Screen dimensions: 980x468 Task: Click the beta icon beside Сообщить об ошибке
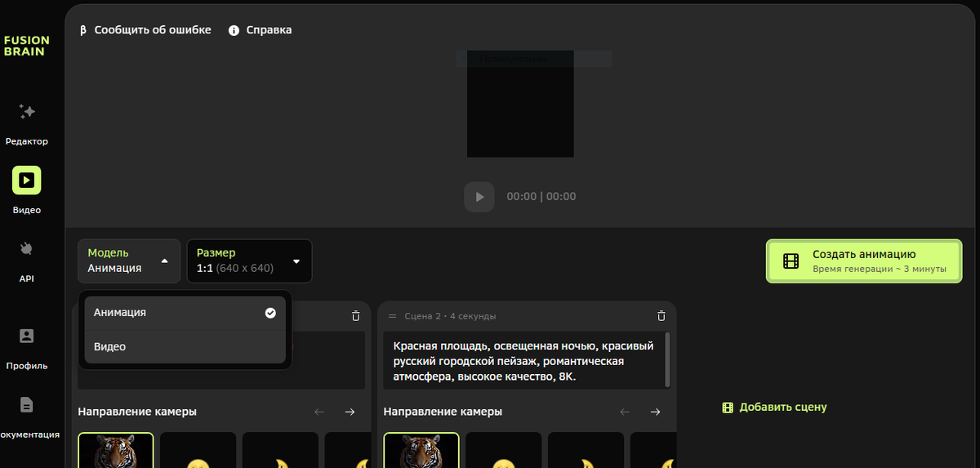click(82, 30)
